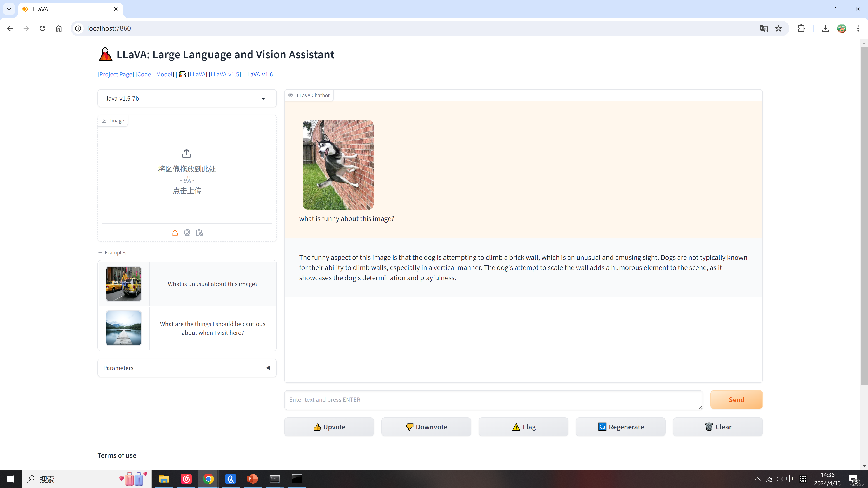Open Google Translate icon in the address bar
868x488 pixels.
(764, 28)
